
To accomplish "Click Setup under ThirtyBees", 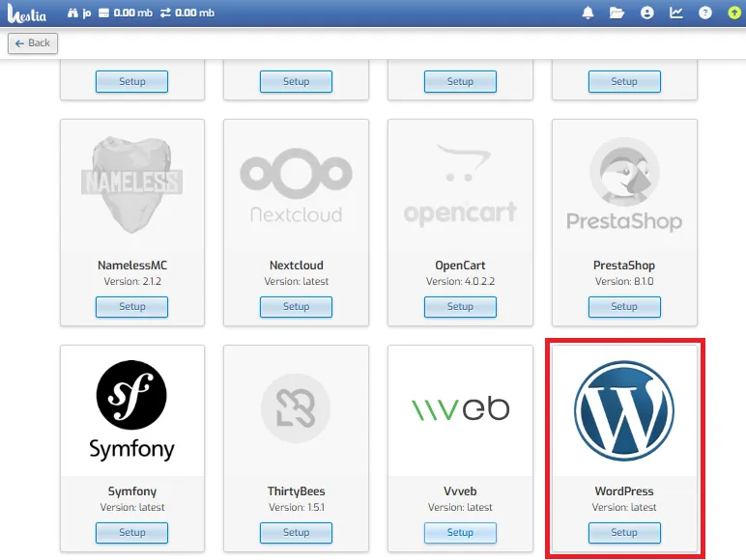I will tap(296, 532).
